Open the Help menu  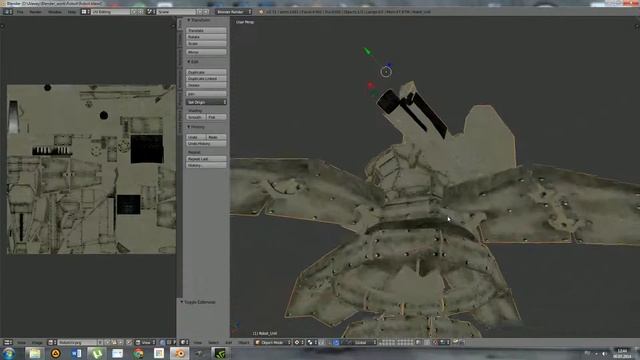coord(72,12)
